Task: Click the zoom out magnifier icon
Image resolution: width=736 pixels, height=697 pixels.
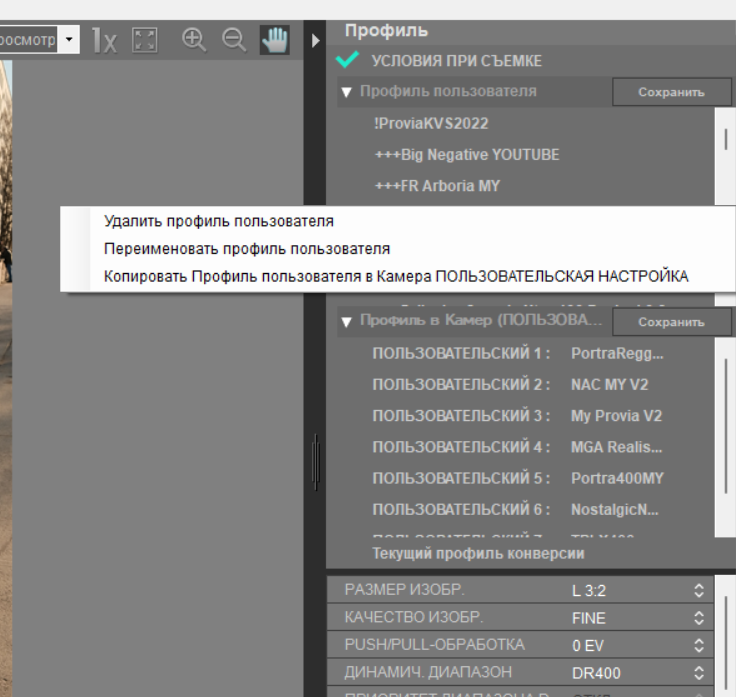Action: click(234, 40)
